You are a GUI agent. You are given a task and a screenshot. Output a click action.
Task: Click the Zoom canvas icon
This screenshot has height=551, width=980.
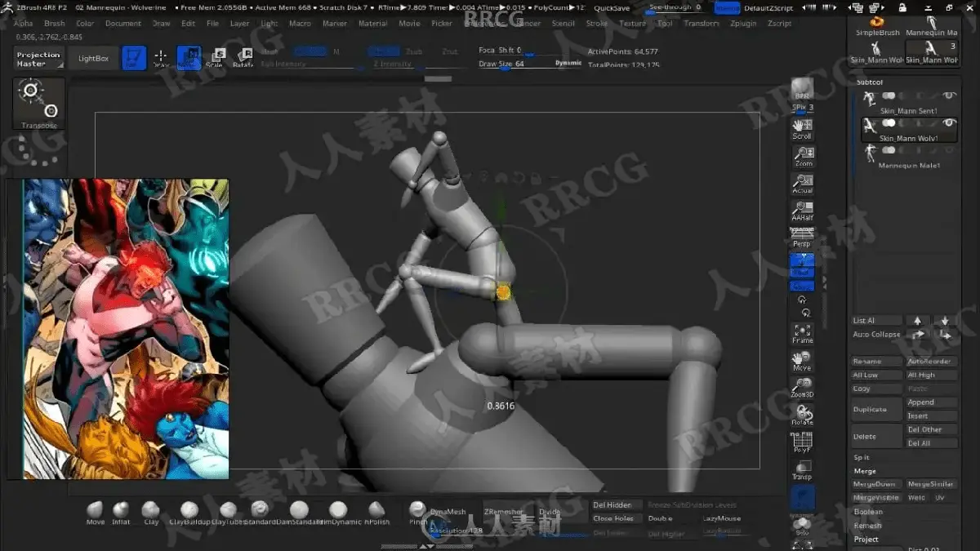tap(803, 157)
